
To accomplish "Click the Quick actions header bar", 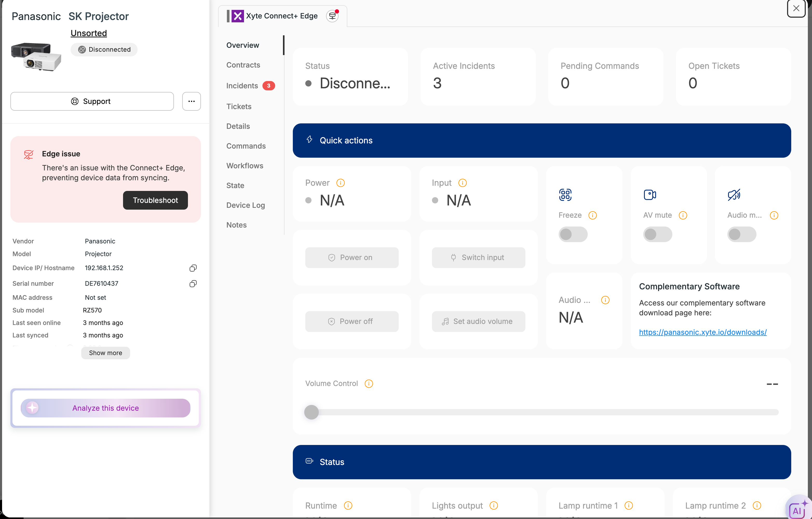I will [x=542, y=140].
